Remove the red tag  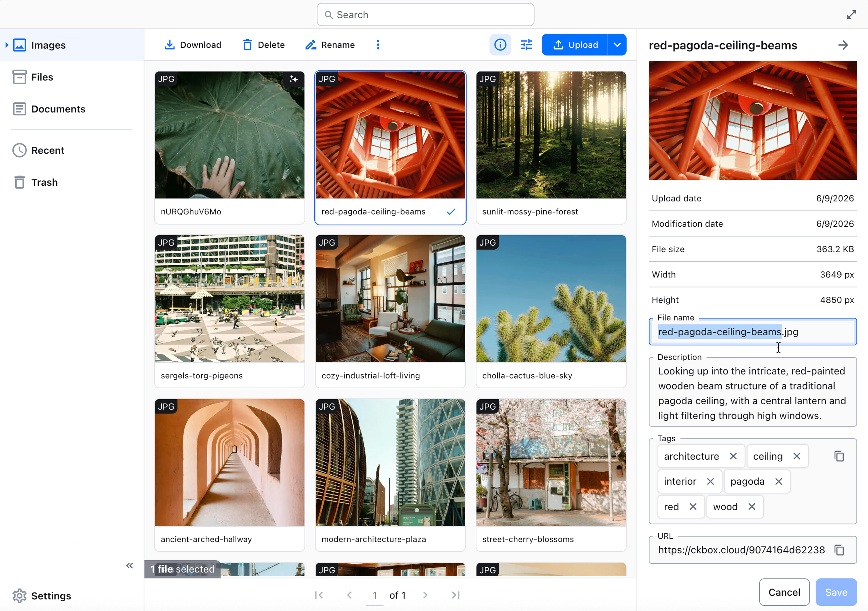693,507
